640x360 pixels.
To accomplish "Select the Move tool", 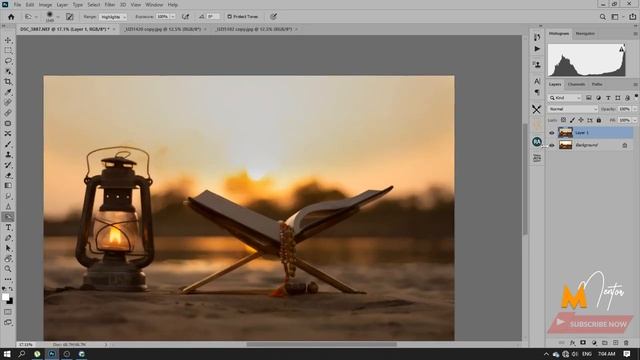I will tap(8, 40).
